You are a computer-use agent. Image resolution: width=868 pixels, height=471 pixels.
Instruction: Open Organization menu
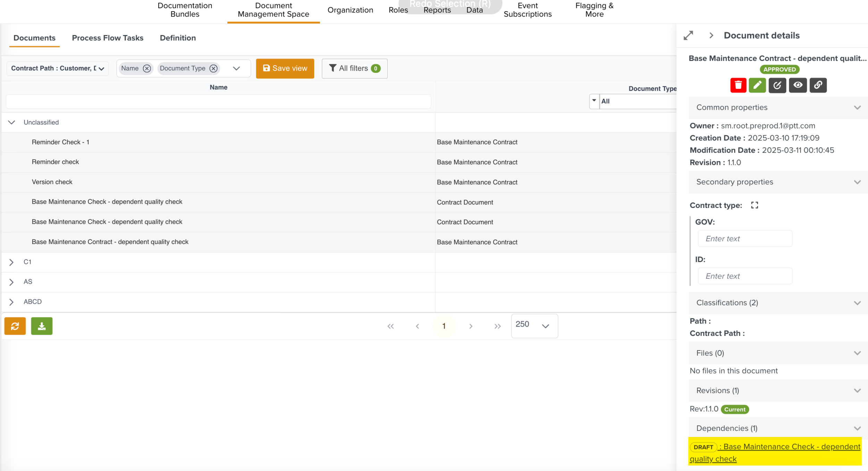tap(350, 10)
